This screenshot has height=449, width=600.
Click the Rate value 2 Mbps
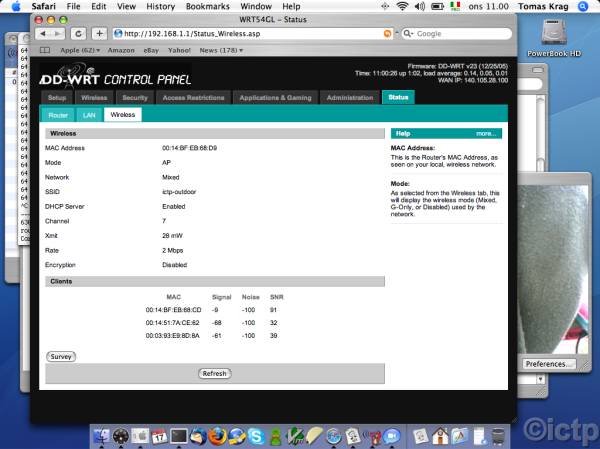(x=173, y=250)
